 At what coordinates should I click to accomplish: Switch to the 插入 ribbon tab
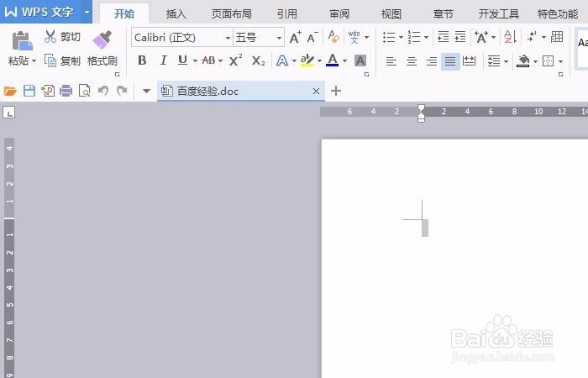[176, 14]
